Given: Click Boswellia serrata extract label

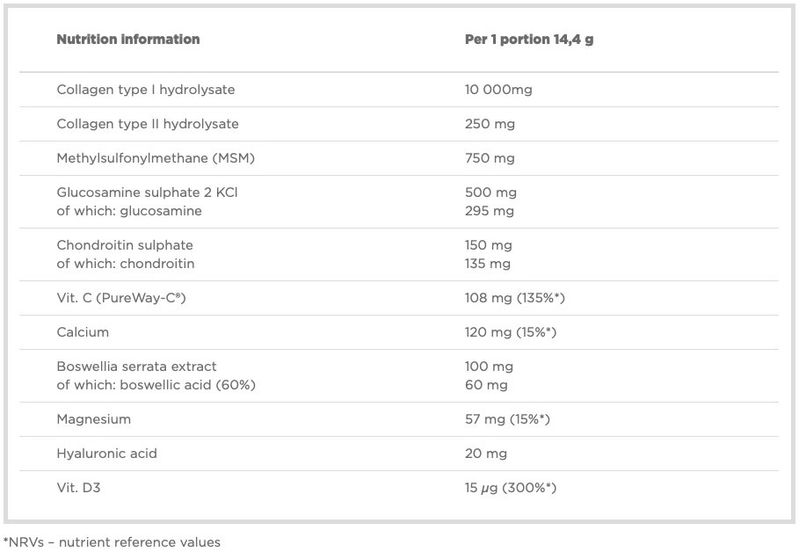Looking at the screenshot, I should pyautogui.click(x=137, y=366).
